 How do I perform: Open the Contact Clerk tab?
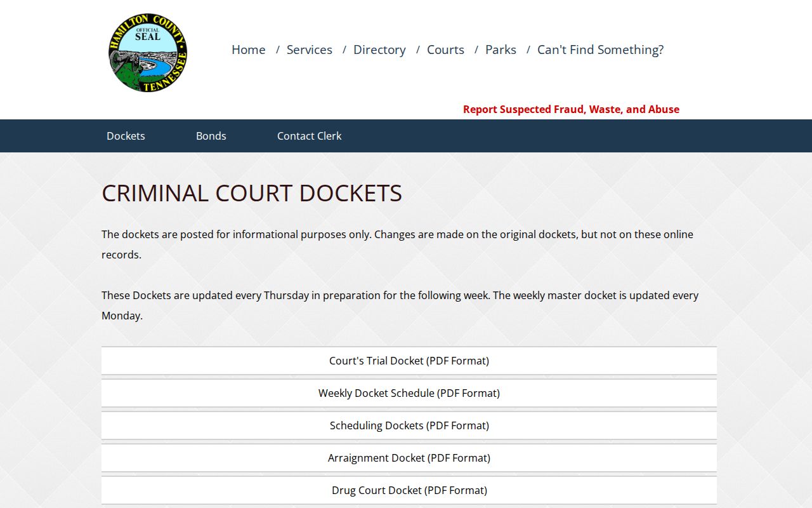(309, 136)
